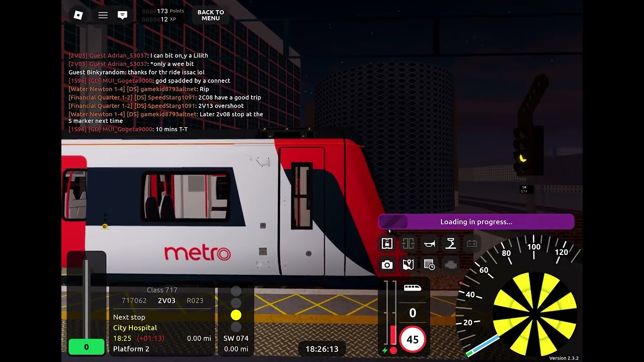The height and width of the screenshot is (362, 644).
Task: Open the Roblox main menu logo
Action: [78, 15]
